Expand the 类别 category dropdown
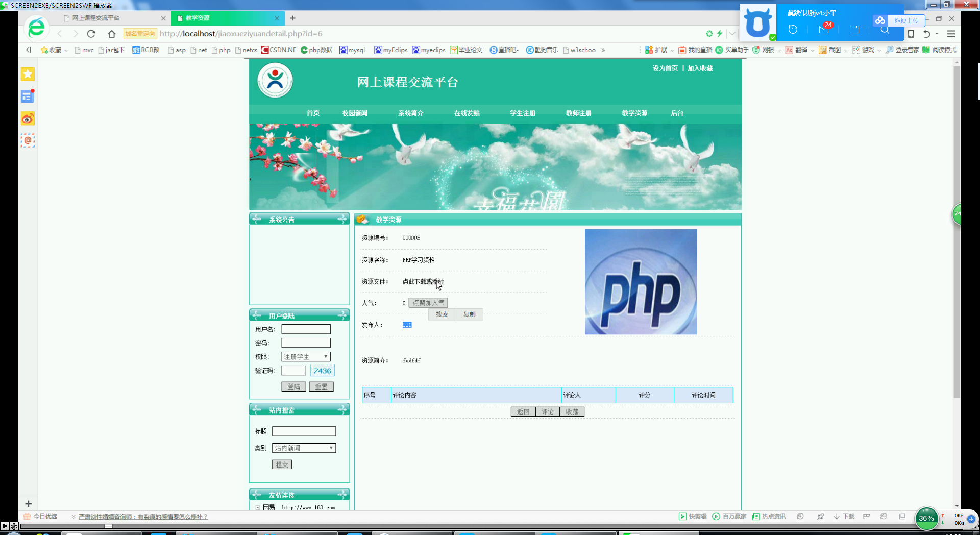The width and height of the screenshot is (980, 535). click(304, 448)
